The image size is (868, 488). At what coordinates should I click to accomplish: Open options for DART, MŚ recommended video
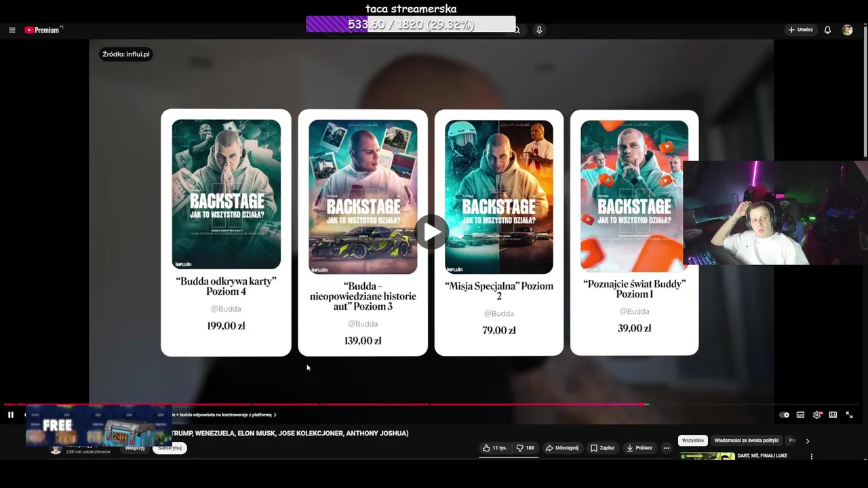click(812, 457)
